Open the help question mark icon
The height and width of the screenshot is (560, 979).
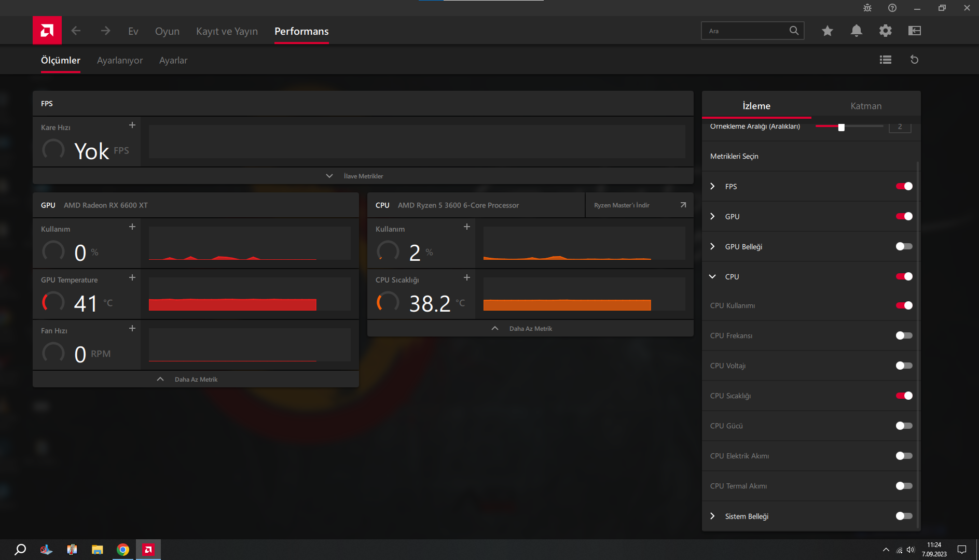[892, 8]
